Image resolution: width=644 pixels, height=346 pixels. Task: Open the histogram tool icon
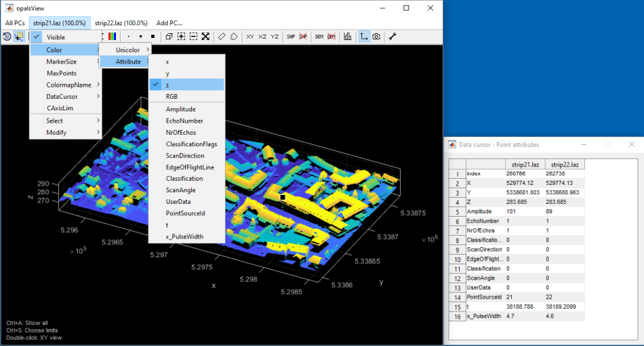pyautogui.click(x=348, y=37)
